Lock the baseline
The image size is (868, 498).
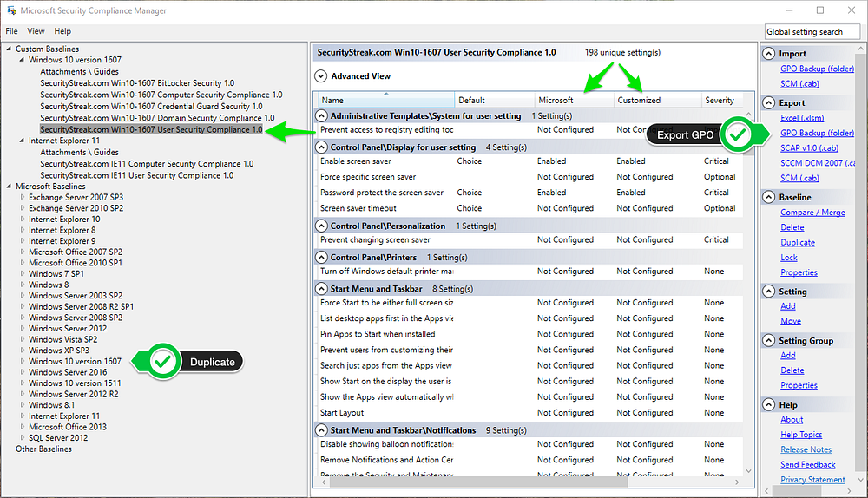point(789,258)
